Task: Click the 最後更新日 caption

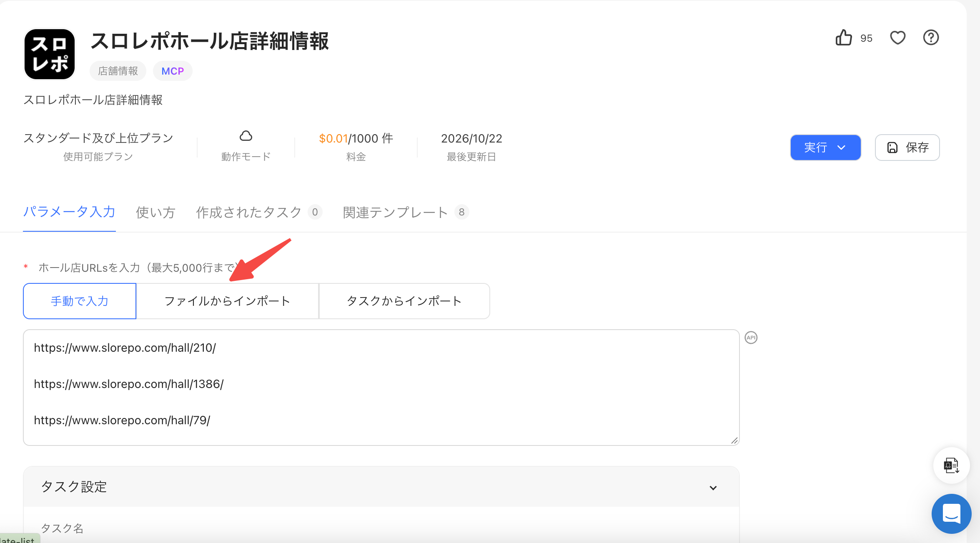Action: tap(471, 157)
